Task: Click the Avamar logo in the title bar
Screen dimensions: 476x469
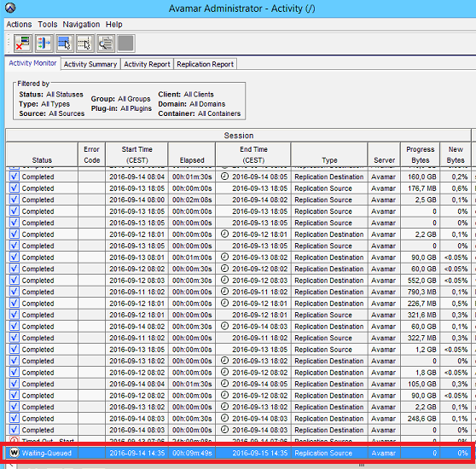Action: click(x=10, y=8)
